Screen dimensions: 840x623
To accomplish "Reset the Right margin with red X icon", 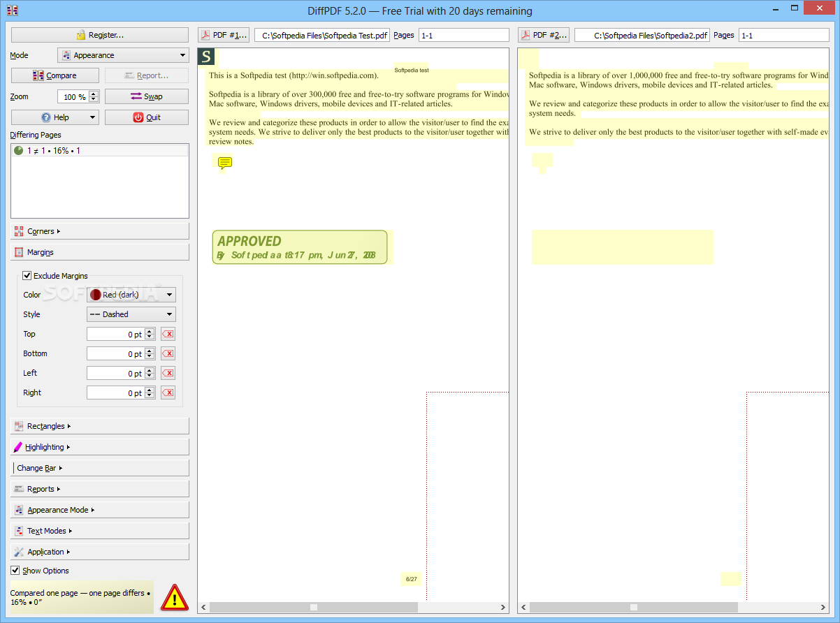I will pyautogui.click(x=168, y=393).
